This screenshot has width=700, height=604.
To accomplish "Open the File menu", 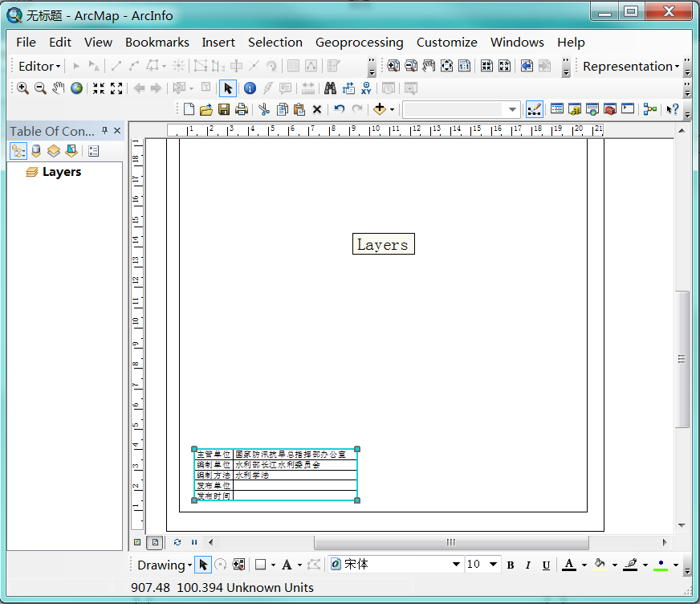I will (26, 43).
